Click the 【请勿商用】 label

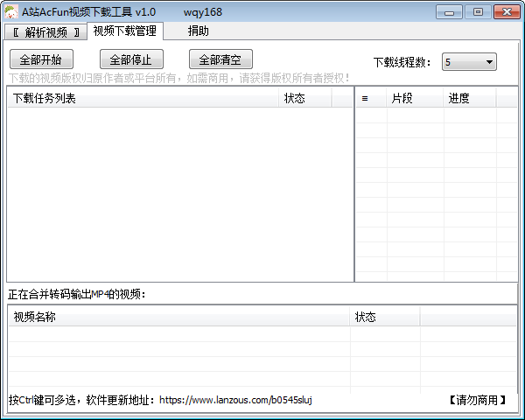pyautogui.click(x=478, y=400)
